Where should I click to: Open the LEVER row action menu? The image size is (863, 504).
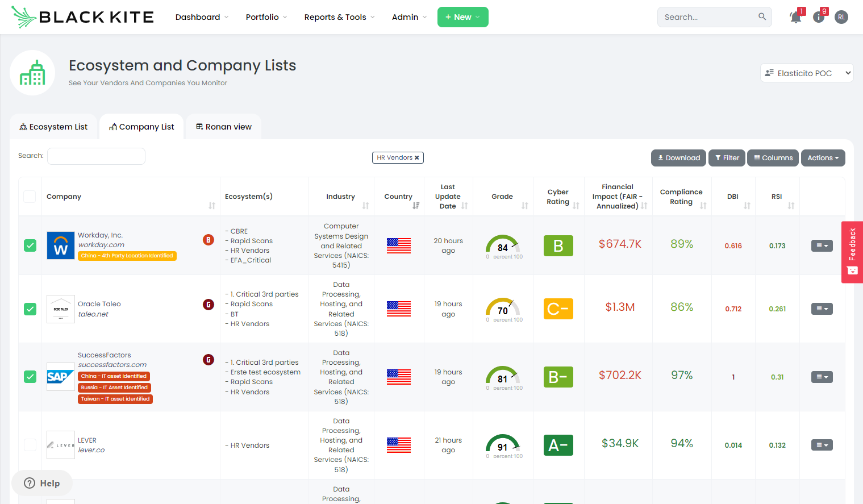point(822,445)
